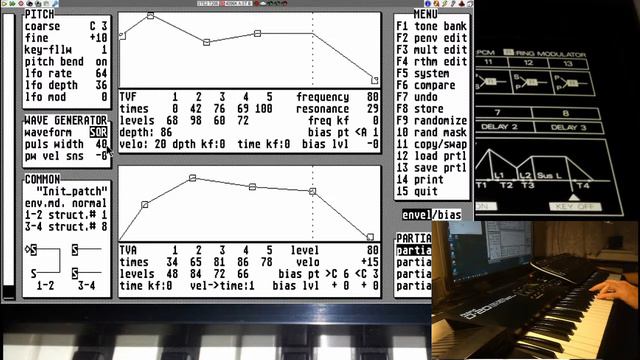The height and width of the screenshot is (360, 640).
Task: Adjust the TVF frequency 80 value
Action: 373,97
